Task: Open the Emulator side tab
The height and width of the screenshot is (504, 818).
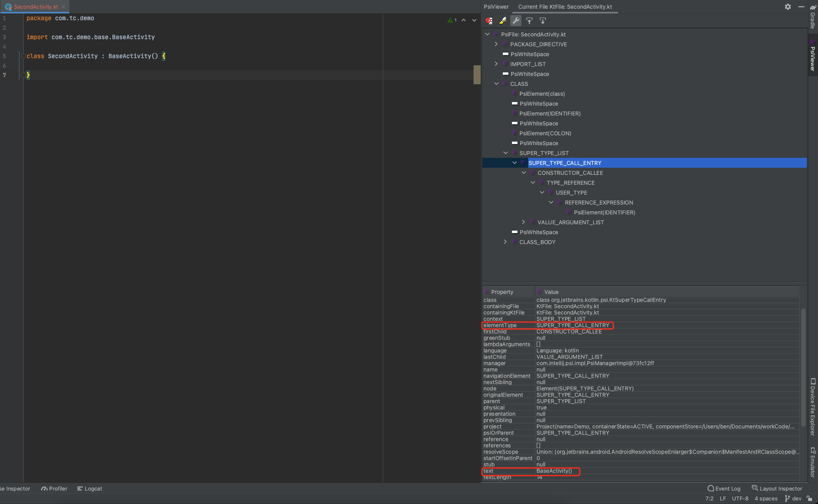Action: [813, 462]
